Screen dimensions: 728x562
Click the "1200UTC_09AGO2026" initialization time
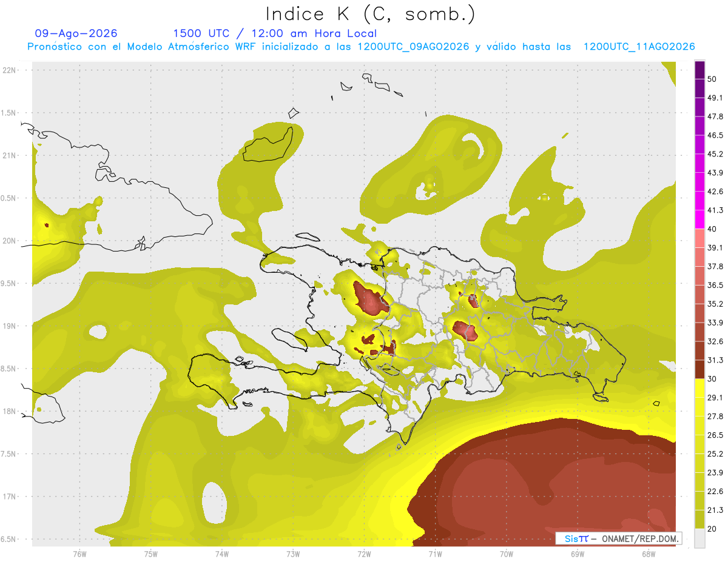click(x=413, y=47)
